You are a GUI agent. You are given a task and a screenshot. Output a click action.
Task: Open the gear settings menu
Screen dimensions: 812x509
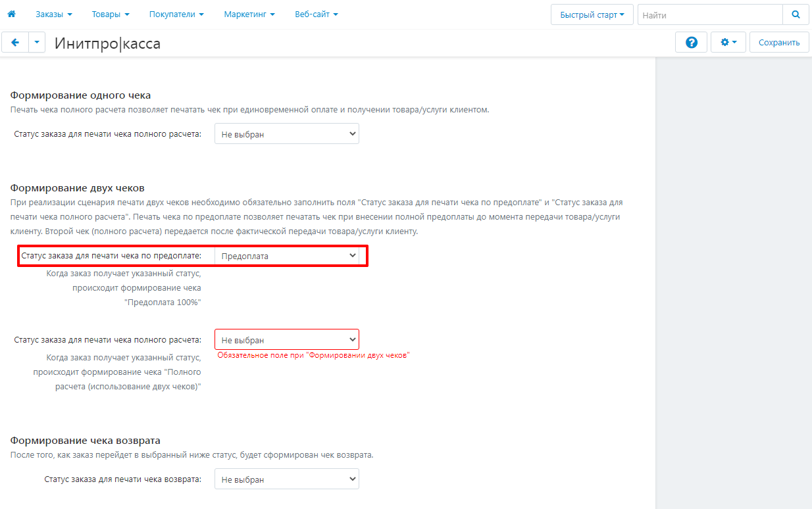(x=728, y=43)
